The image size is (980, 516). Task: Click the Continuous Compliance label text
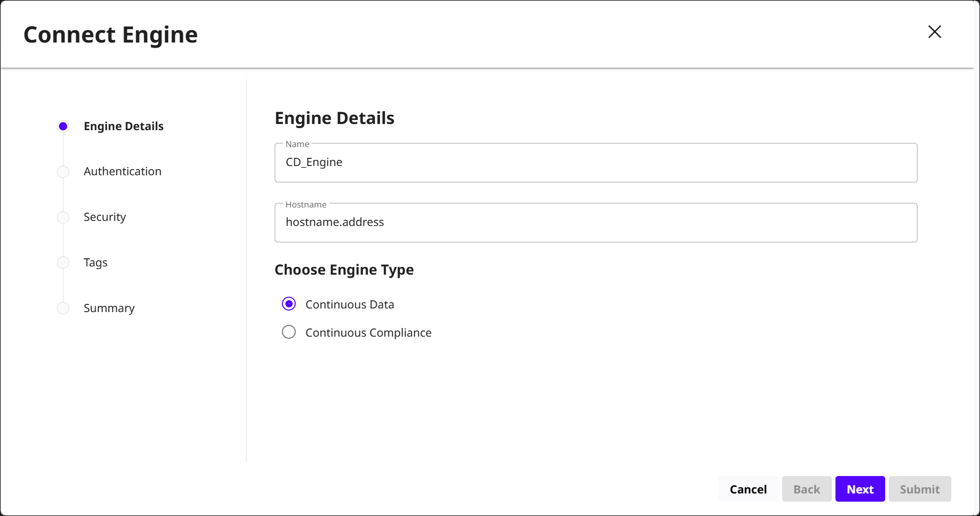pos(368,333)
